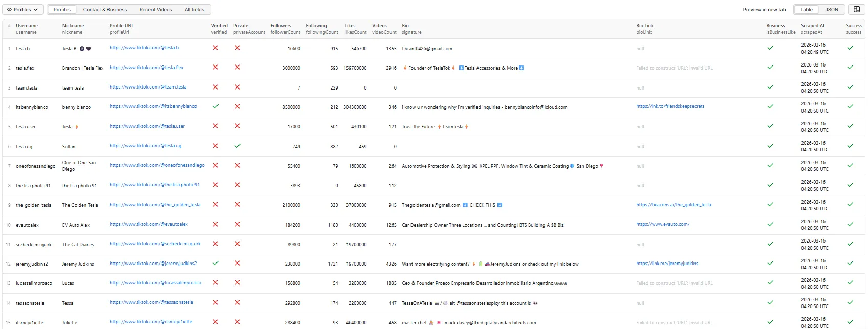Show the All fields tab
Image resolution: width=868 pixels, height=329 pixels.
[x=194, y=9]
